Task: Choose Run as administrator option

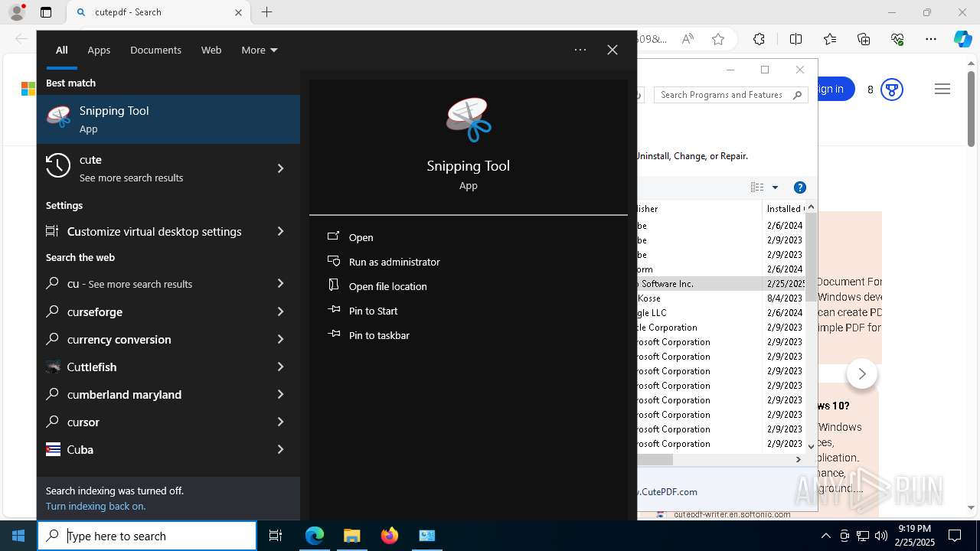Action: [394, 262]
